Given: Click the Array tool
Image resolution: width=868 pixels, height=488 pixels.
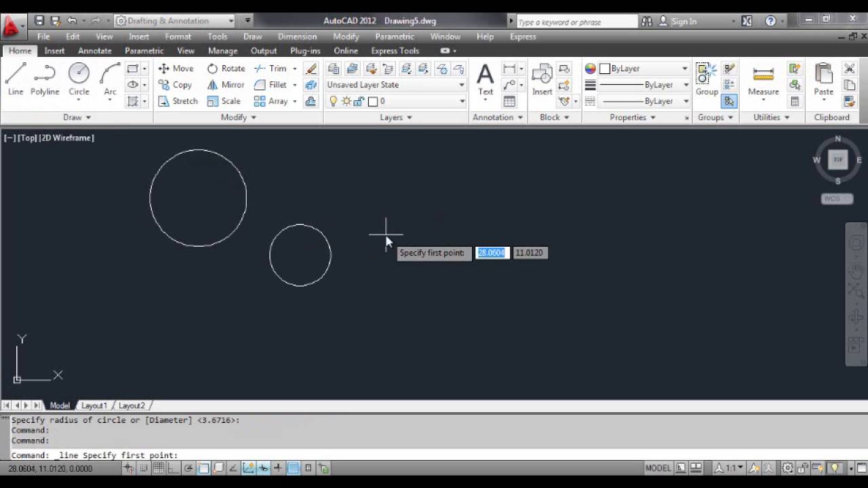Looking at the screenshot, I should pos(271,101).
